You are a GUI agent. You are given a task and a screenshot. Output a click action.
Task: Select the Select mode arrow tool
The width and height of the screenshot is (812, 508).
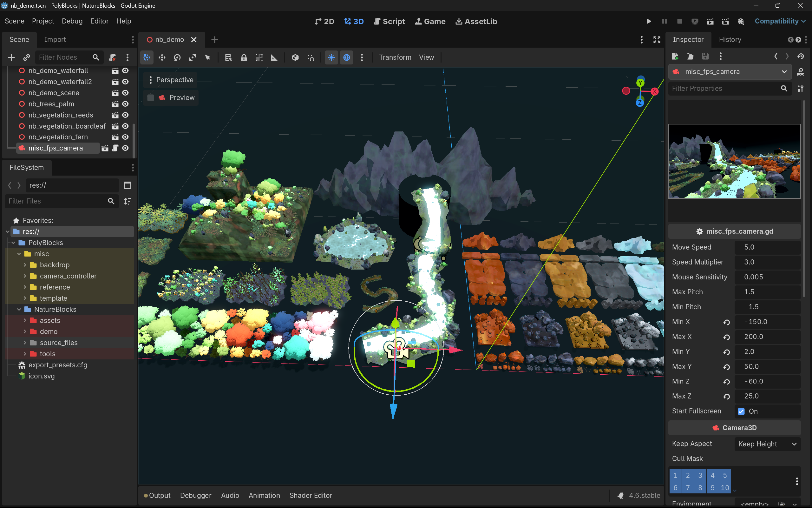coord(208,57)
